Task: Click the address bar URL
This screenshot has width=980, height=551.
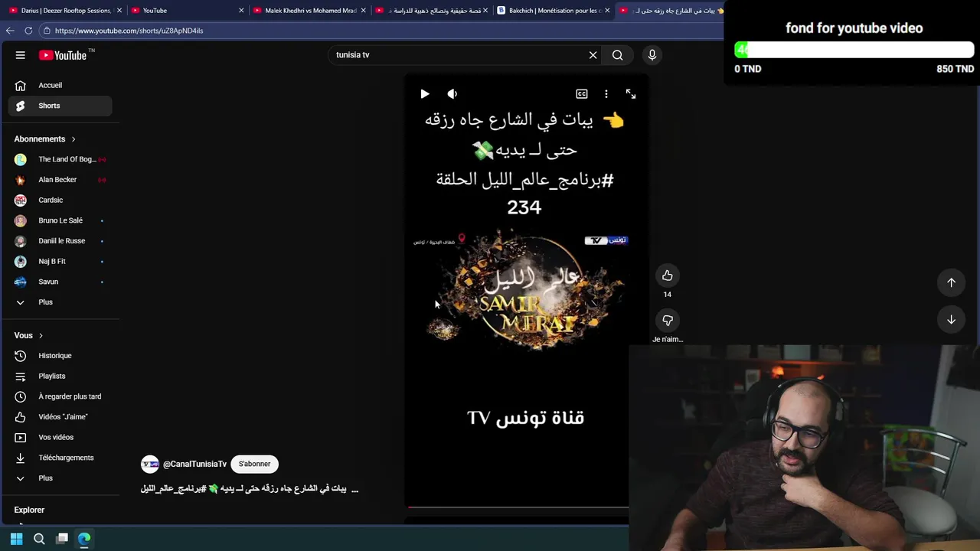Action: pyautogui.click(x=129, y=31)
